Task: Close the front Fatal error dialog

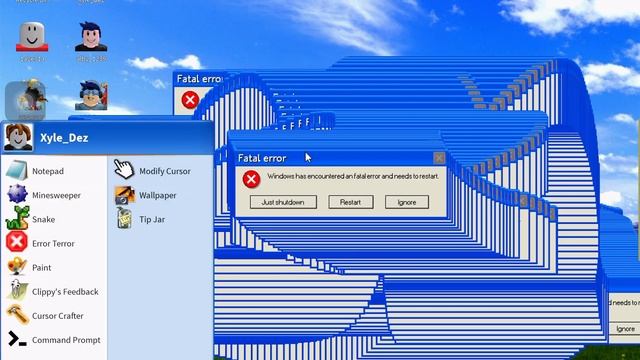Action: coord(439,158)
